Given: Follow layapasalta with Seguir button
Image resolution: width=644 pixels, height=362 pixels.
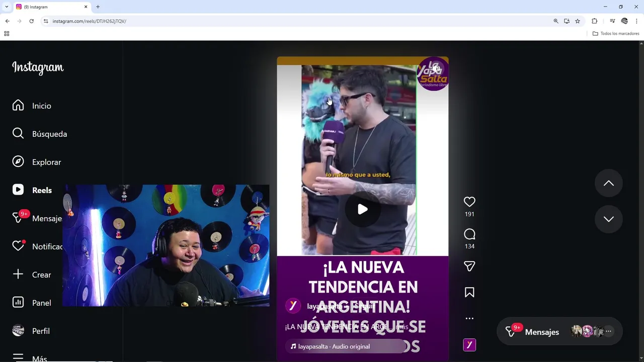Looking at the screenshot, I should (364, 306).
